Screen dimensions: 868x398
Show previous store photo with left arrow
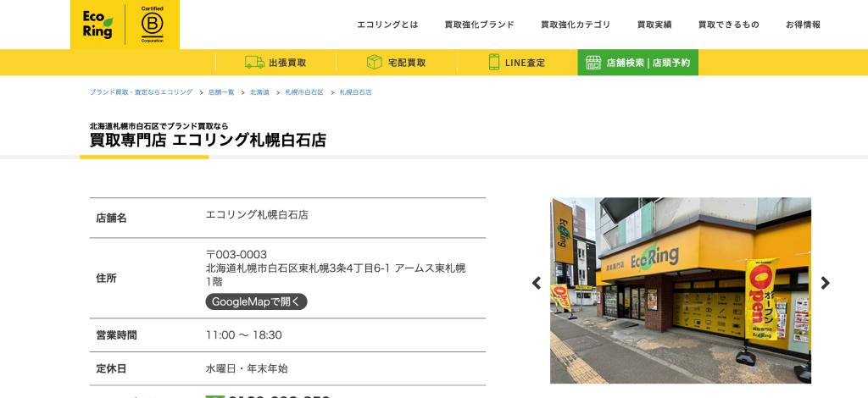point(537,283)
